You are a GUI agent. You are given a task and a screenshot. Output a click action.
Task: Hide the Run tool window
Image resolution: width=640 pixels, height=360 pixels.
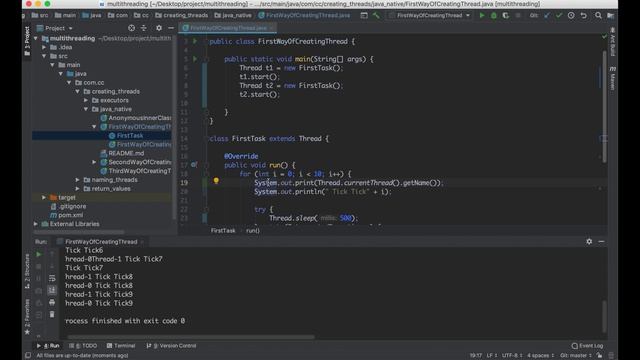point(601,242)
